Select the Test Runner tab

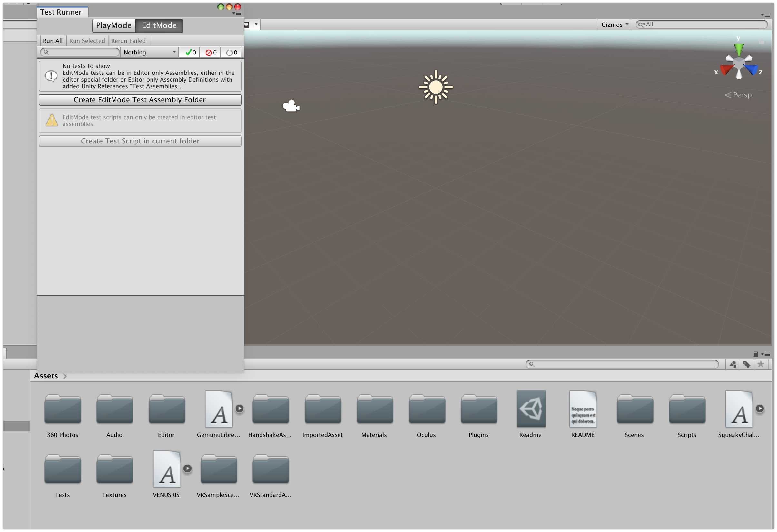pyautogui.click(x=61, y=12)
